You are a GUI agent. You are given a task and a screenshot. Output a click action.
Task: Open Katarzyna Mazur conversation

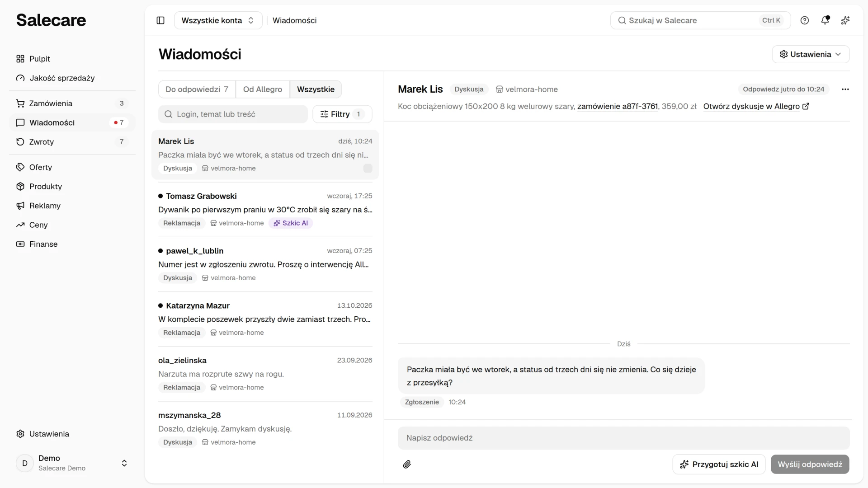coord(265,319)
